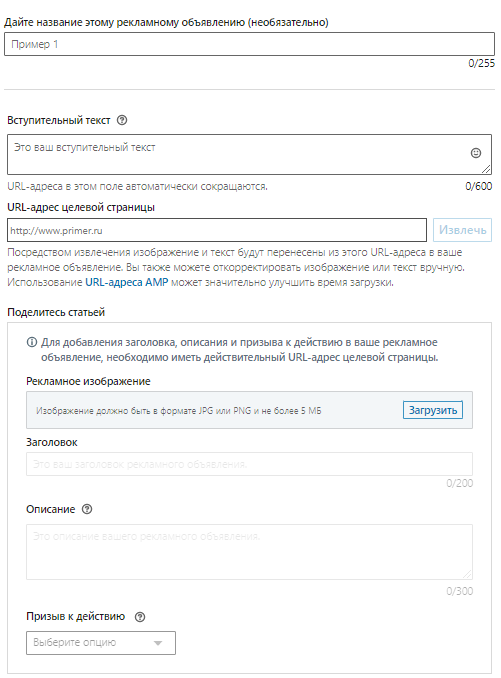Click the "Извлечь" button

[462, 230]
